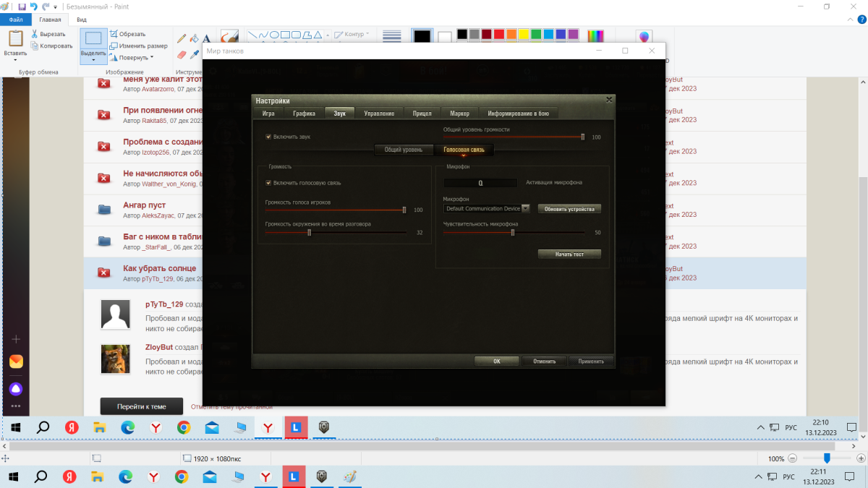Select the Color picker eyedropper in Paint
Viewport: 868px width, 488px height.
[194, 54]
